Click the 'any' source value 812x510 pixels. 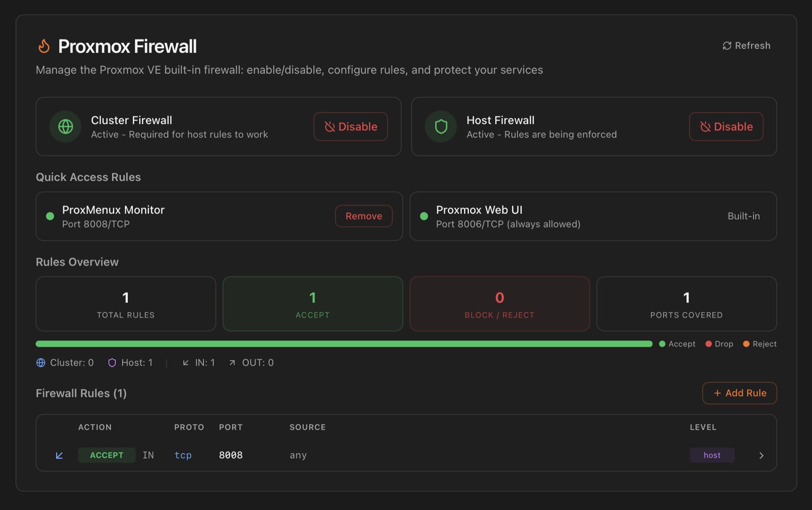pos(298,455)
